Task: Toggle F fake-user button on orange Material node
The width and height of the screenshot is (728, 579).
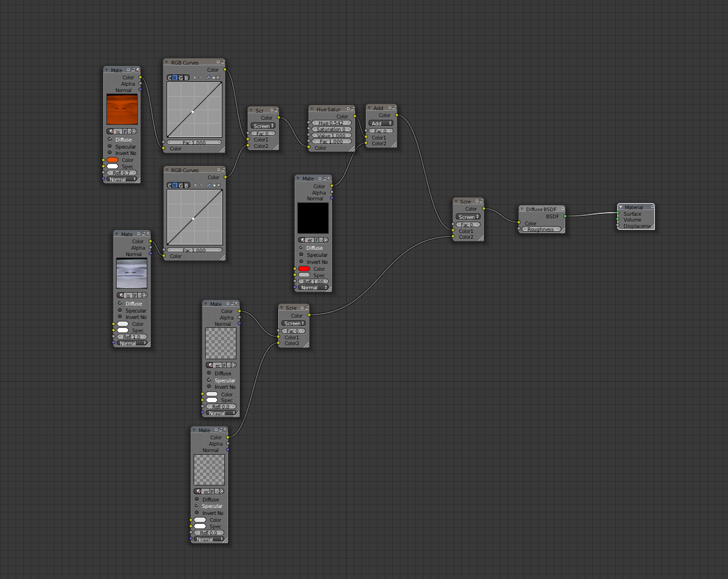Action: 126,131
